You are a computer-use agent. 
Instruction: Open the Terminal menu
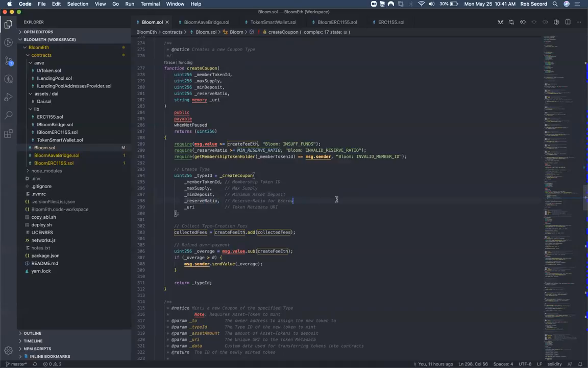(150, 4)
